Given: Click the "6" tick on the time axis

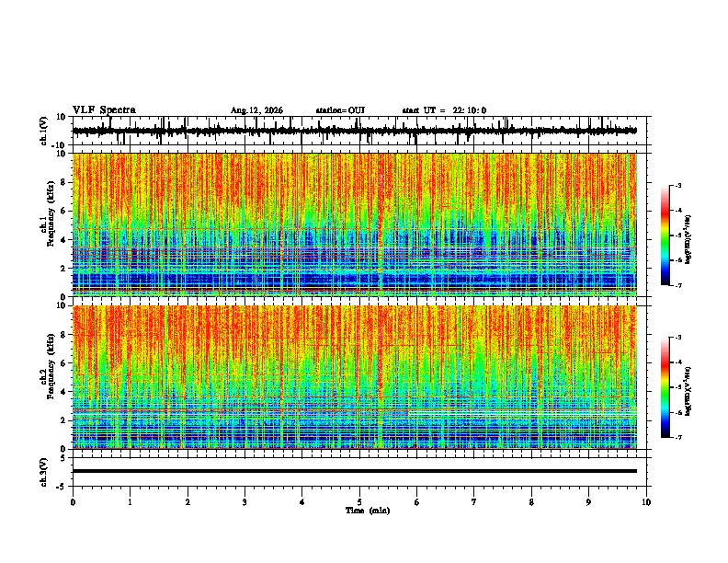Looking at the screenshot, I should (417, 501).
